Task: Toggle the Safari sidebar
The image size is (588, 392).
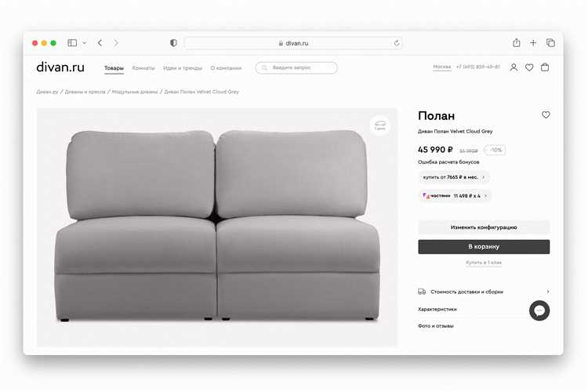Action: coord(72,43)
